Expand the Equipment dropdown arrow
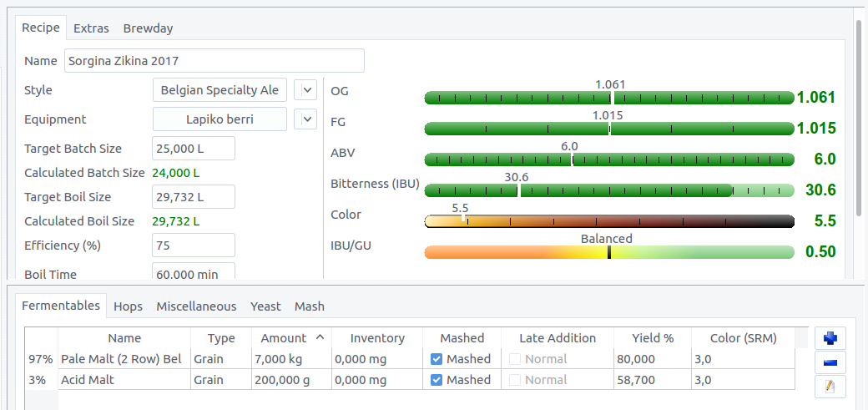Image resolution: width=868 pixels, height=410 pixels. pyautogui.click(x=307, y=119)
